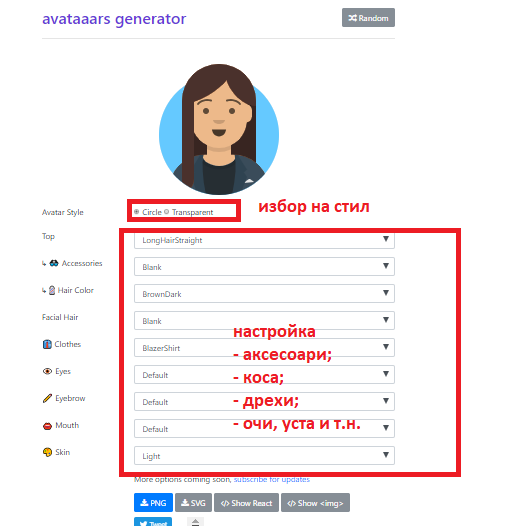Click the avatar preview image

[x=219, y=129]
